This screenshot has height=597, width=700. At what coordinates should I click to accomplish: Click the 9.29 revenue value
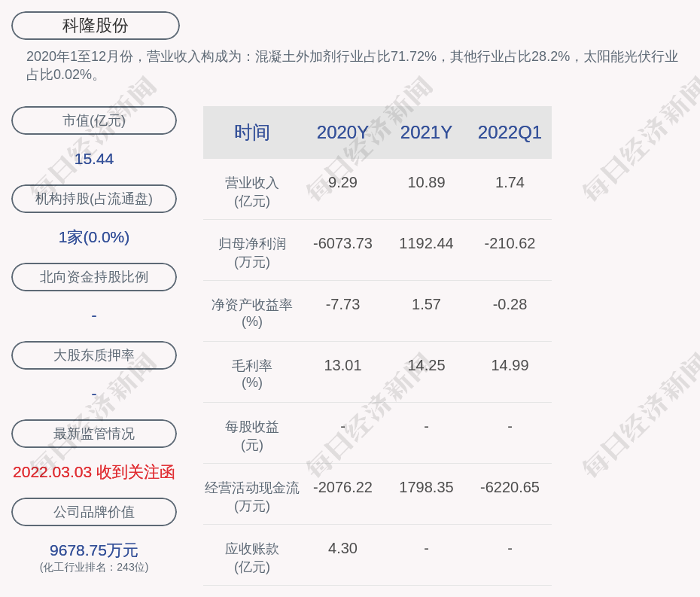coord(342,182)
